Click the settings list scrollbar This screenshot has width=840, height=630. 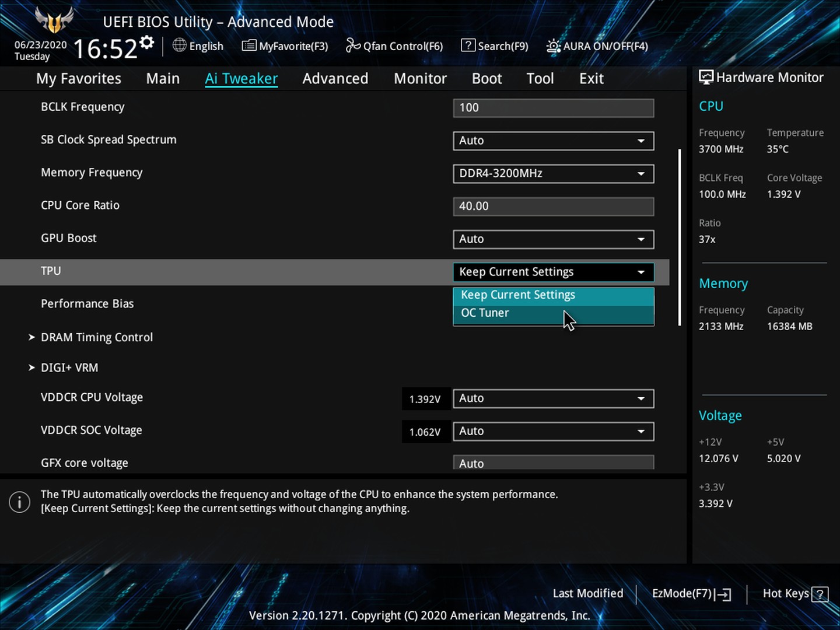click(680, 237)
